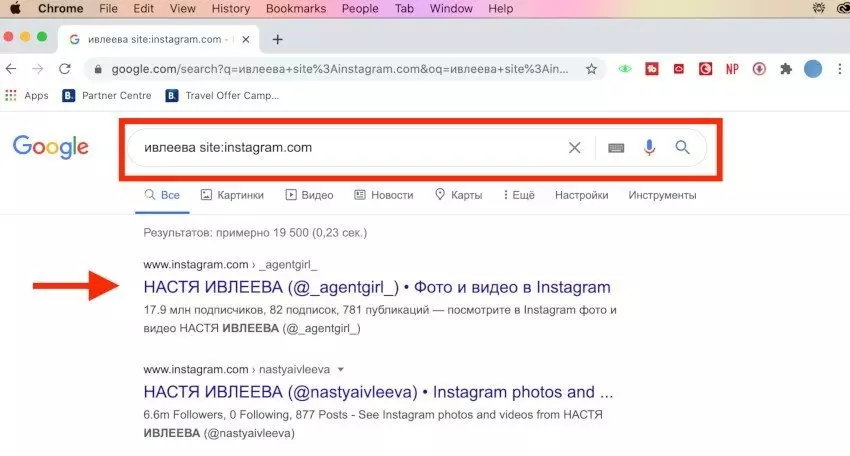Click the red crescent extension icon

point(705,69)
